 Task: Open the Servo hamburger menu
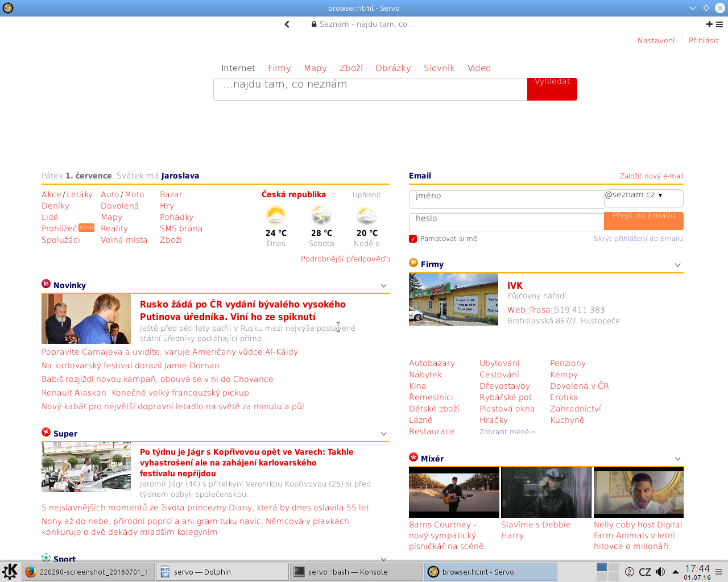point(719,24)
